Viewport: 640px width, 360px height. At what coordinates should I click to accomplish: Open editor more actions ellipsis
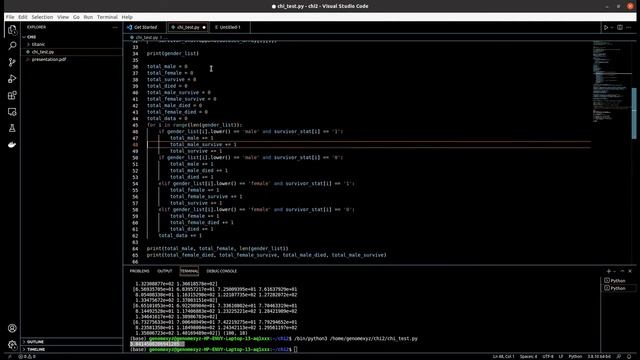point(629,27)
